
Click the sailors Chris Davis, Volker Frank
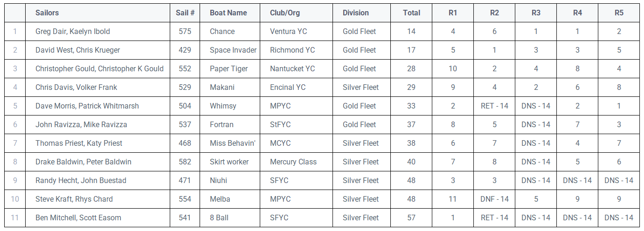click(x=76, y=88)
